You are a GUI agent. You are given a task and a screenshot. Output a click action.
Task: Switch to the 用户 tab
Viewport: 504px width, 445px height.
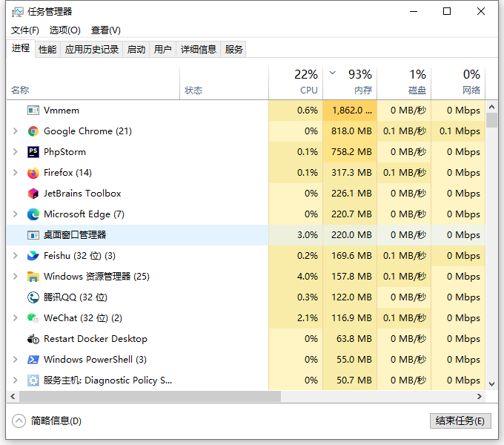(x=162, y=50)
